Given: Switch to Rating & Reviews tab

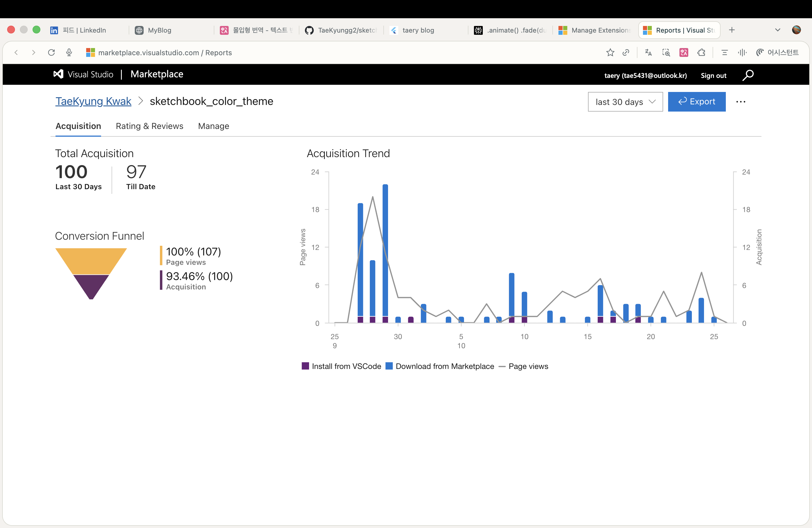Looking at the screenshot, I should 149,126.
